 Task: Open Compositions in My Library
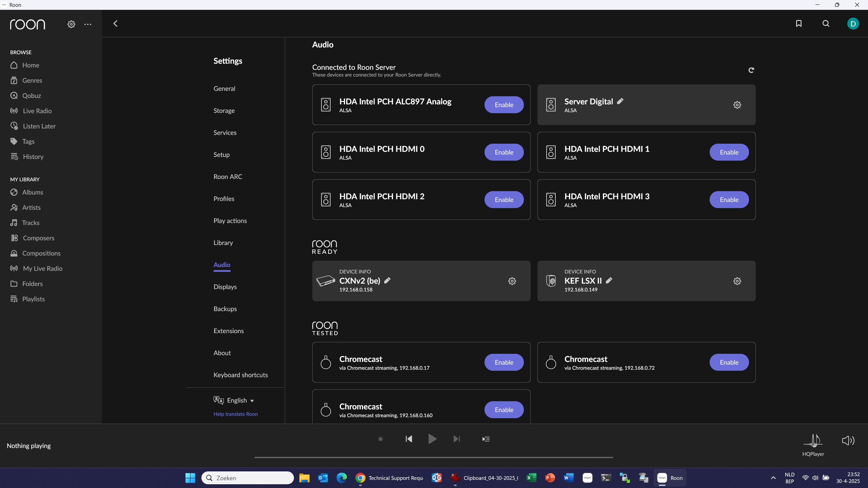click(35, 253)
